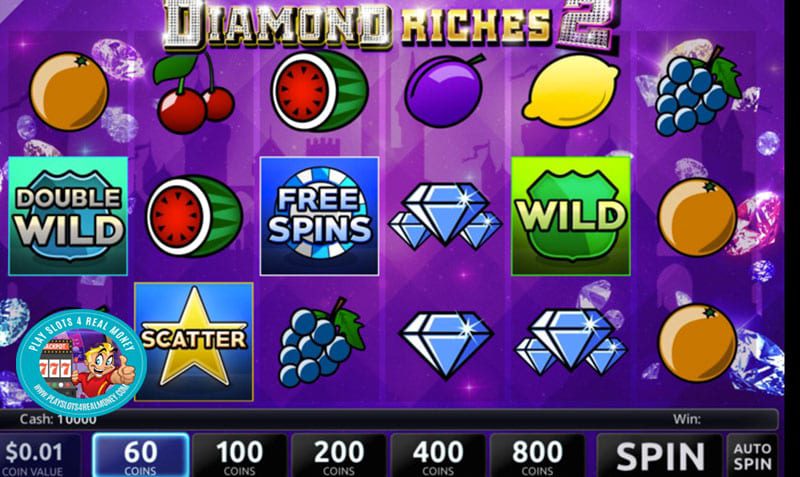This screenshot has height=477, width=800.
Task: Click the Diamond Riches 2 title logo
Action: coord(390,24)
